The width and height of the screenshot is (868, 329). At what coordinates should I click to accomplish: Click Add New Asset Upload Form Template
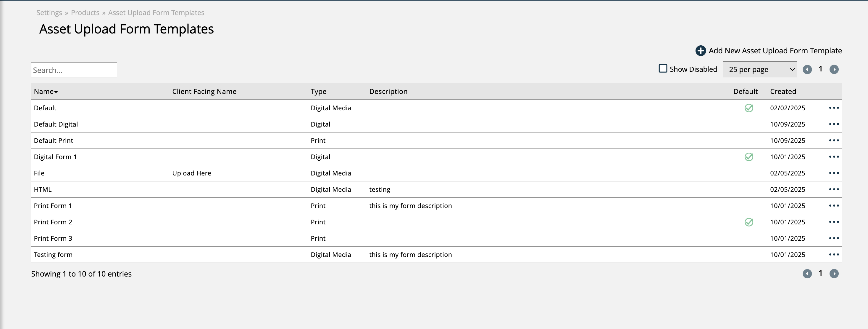(775, 51)
